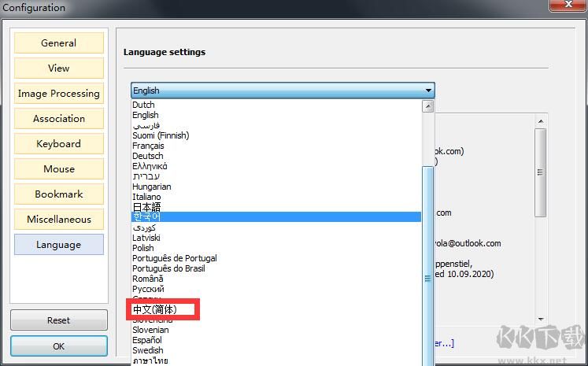Viewport: 588px width, 366px height.
Task: Pick Latviski from the list
Action: pyautogui.click(x=276, y=238)
